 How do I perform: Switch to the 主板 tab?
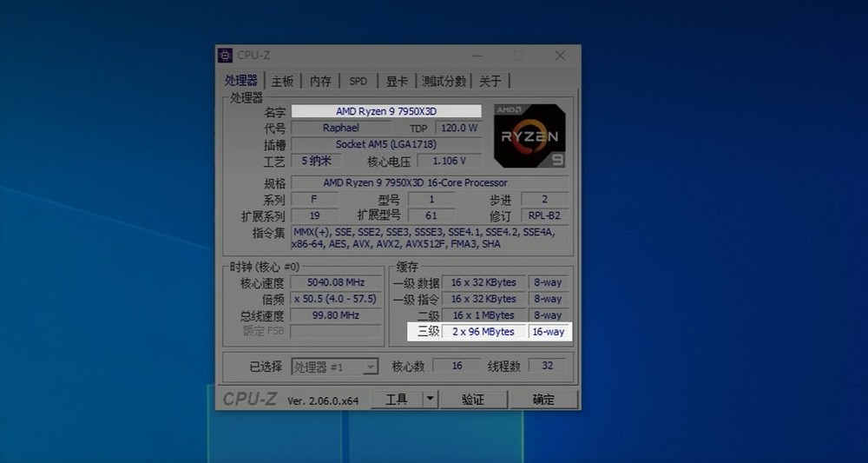[x=282, y=81]
